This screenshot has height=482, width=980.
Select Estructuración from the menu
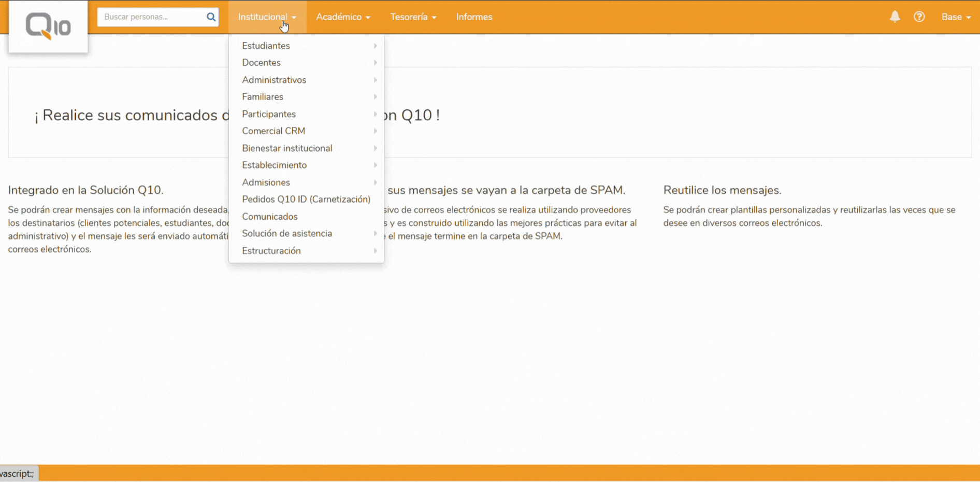(x=271, y=250)
